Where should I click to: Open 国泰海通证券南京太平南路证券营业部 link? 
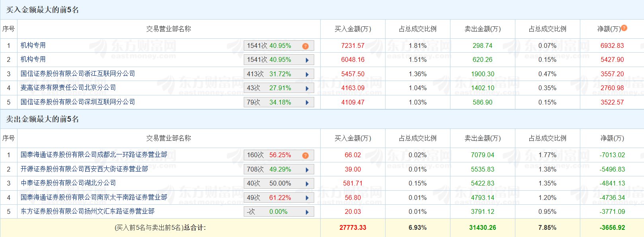pos(94,197)
